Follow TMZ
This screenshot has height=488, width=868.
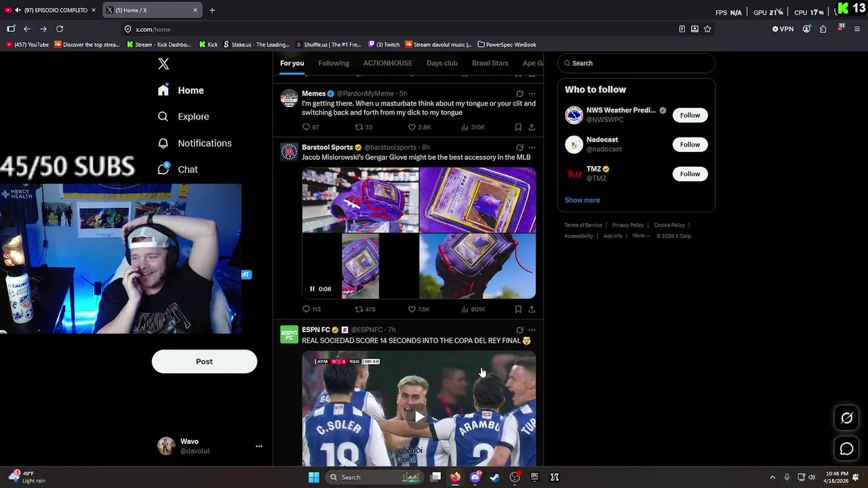pyautogui.click(x=690, y=174)
